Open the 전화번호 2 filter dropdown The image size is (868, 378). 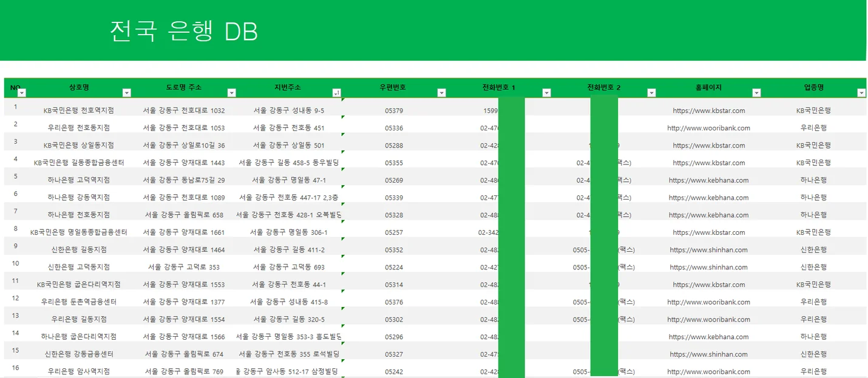[651, 93]
